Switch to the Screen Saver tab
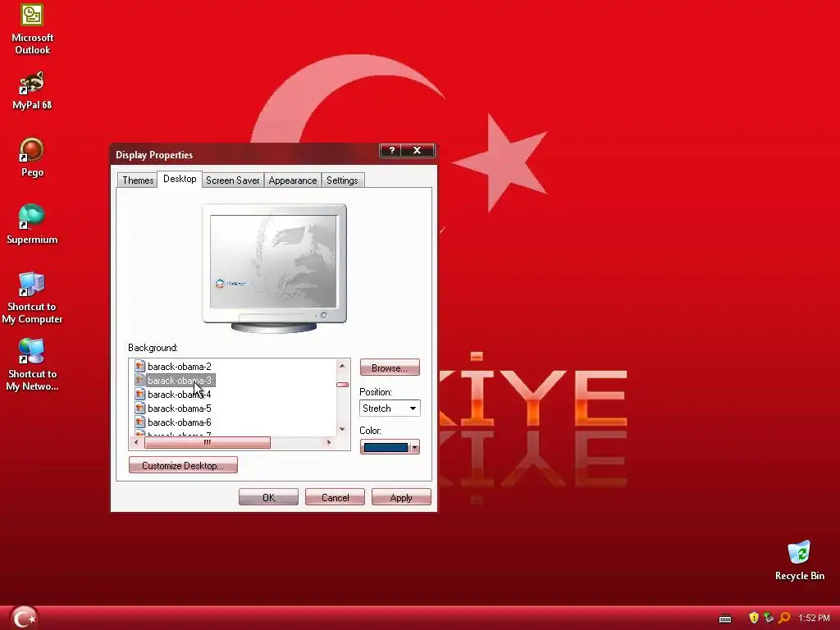Image resolution: width=840 pixels, height=630 pixels. point(232,180)
